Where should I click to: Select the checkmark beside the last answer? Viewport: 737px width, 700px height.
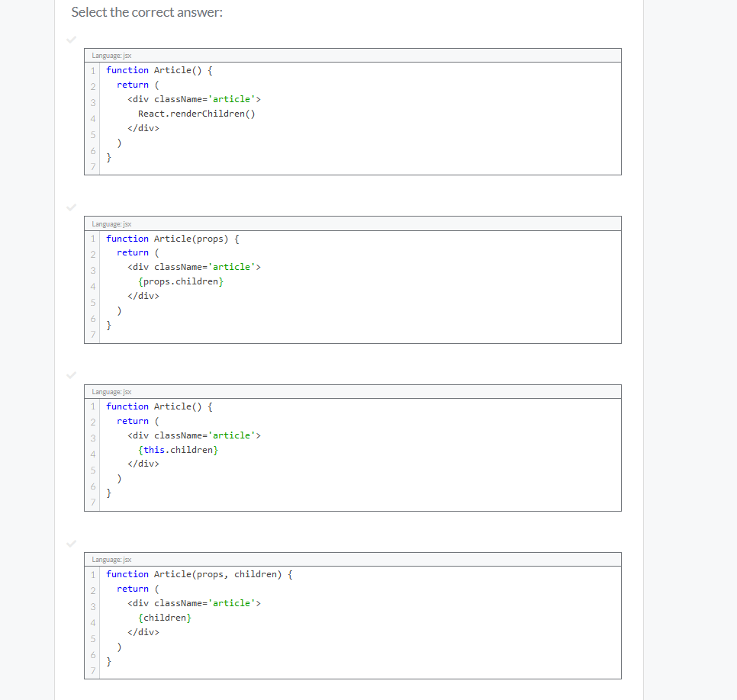[71, 544]
